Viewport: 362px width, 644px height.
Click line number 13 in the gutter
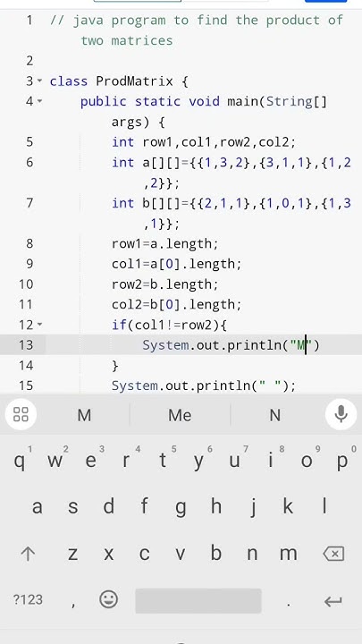click(x=25, y=345)
